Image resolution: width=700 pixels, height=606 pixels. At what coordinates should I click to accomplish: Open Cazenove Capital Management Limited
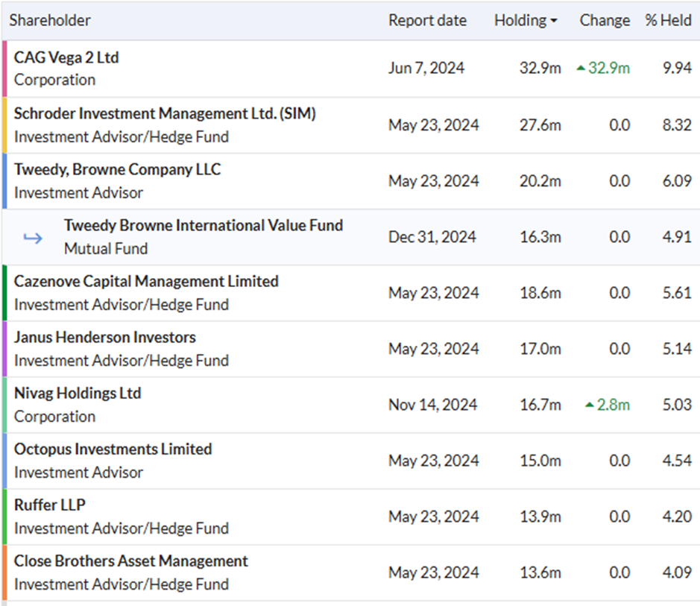(146, 282)
